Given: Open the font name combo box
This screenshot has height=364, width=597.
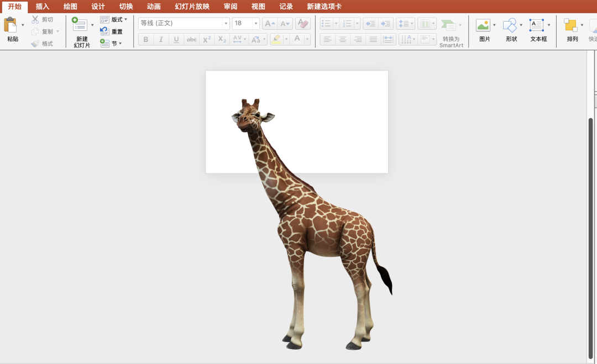Looking at the screenshot, I should [184, 24].
